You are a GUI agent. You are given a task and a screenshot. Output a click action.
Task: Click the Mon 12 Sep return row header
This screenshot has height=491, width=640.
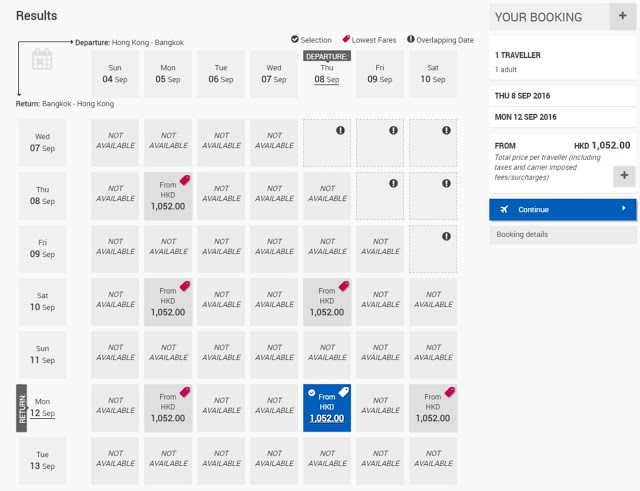pos(43,410)
